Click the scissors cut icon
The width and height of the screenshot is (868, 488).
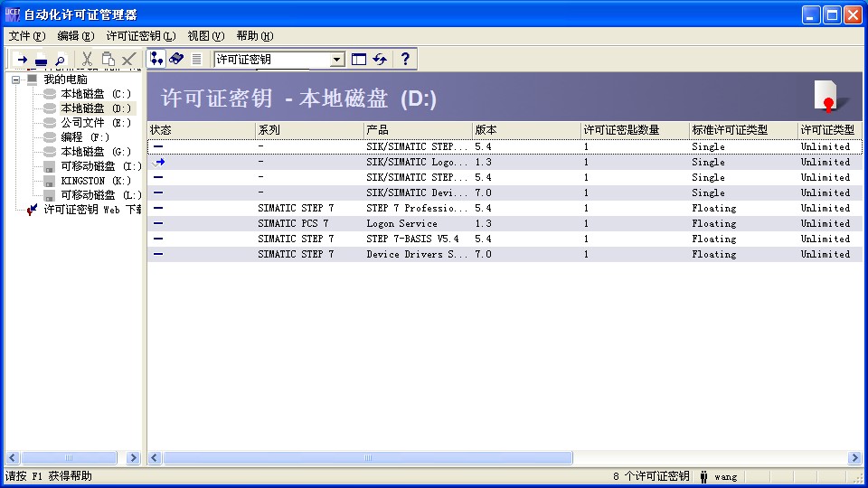click(87, 60)
